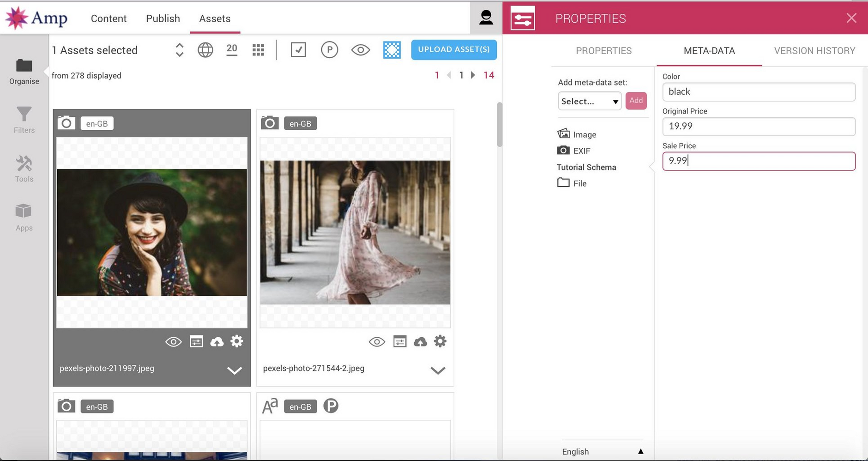This screenshot has height=461, width=868.
Task: Open the English language selector
Action: point(602,451)
